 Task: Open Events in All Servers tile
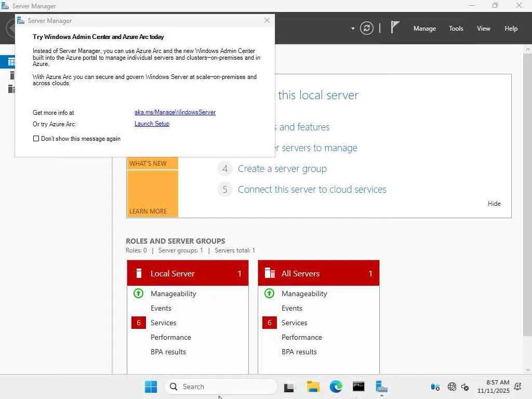coord(292,308)
